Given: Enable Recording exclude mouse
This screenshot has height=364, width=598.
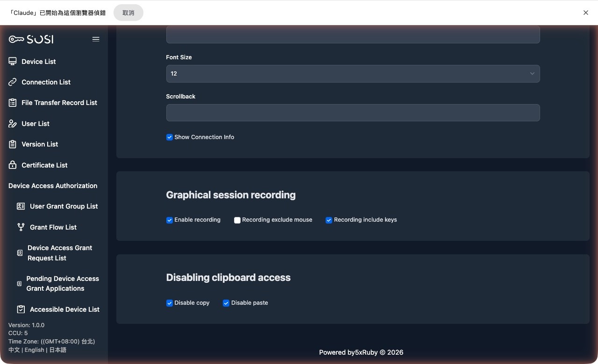Looking at the screenshot, I should [237, 220].
